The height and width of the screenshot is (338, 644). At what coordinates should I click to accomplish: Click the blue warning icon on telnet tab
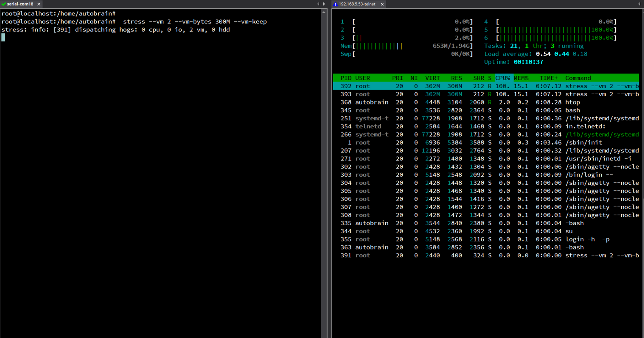point(335,4)
